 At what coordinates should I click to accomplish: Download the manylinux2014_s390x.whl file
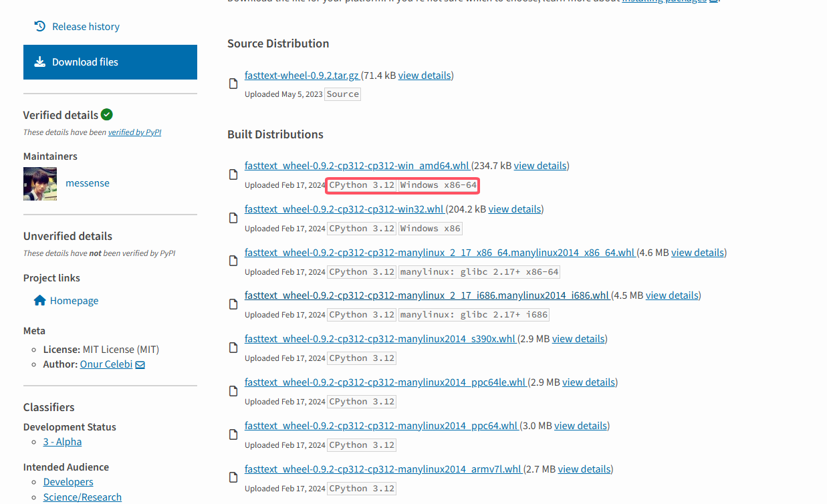coord(380,339)
